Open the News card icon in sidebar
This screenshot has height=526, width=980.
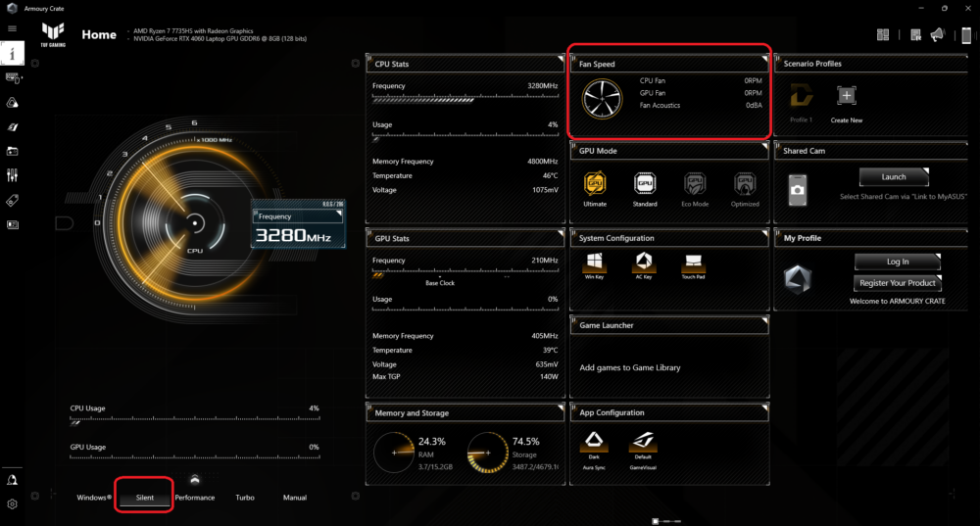click(12, 224)
